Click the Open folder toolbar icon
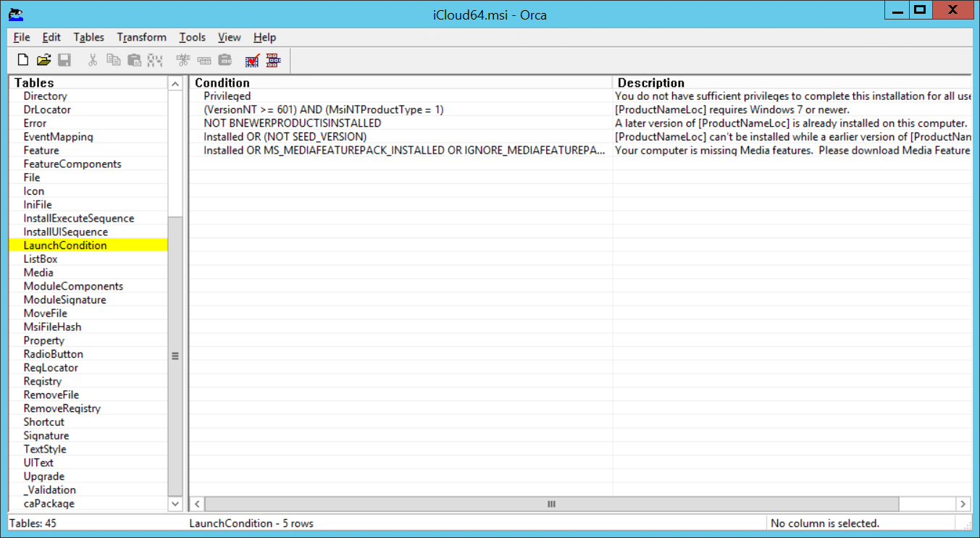The width and height of the screenshot is (980, 538). pyautogui.click(x=43, y=61)
